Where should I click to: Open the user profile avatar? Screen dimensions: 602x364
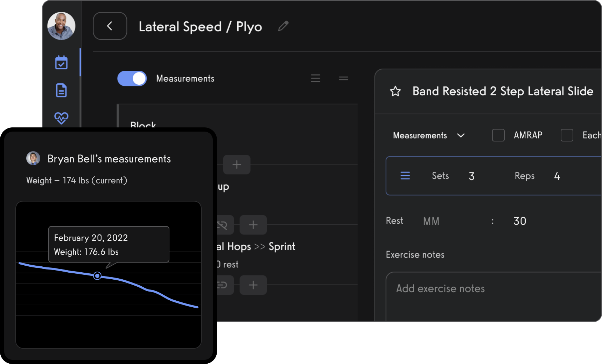click(x=61, y=26)
